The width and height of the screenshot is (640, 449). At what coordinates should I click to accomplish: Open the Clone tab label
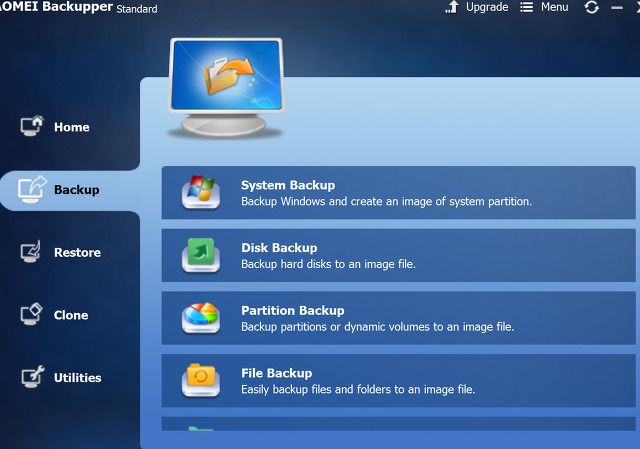(x=71, y=315)
